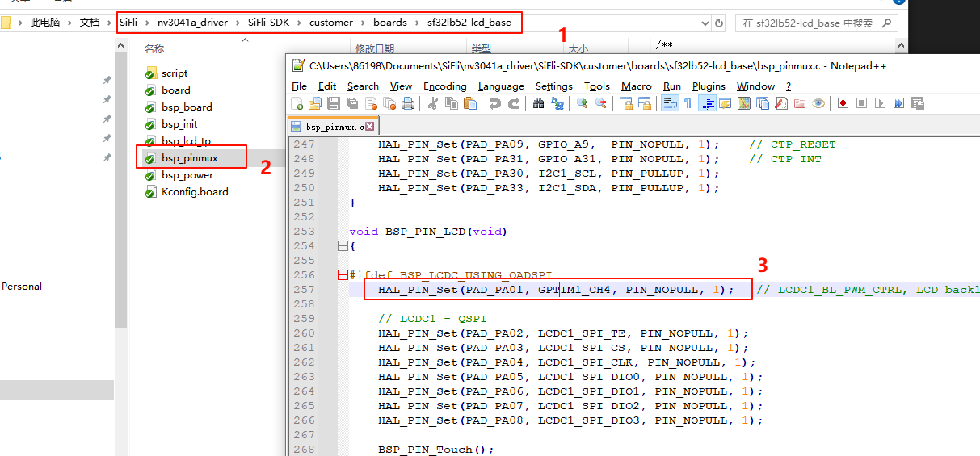Open the Plugins menu
Screen dimensions: 980x456
(709, 86)
